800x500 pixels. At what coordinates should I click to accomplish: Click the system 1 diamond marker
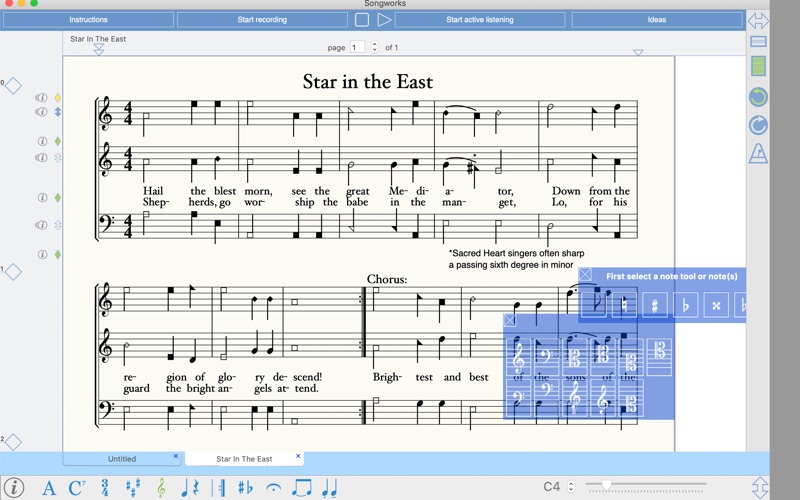(x=13, y=272)
